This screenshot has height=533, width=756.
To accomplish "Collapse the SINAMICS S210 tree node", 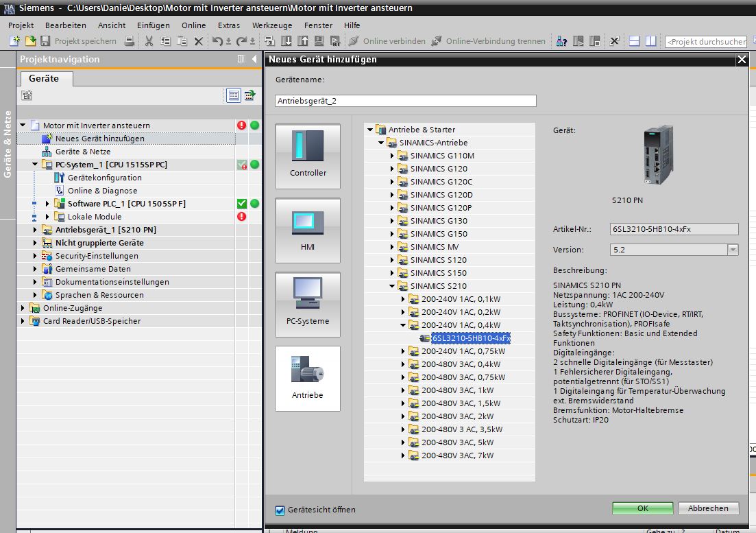I will (393, 286).
